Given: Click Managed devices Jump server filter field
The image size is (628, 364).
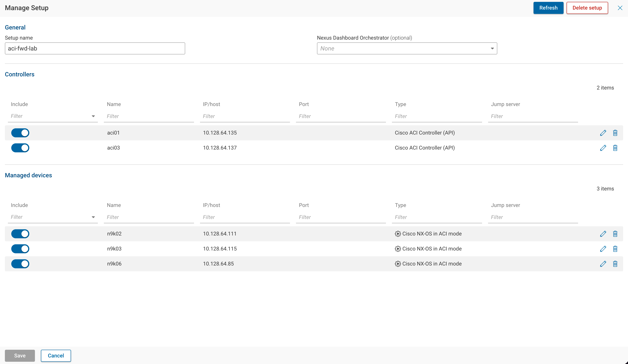Looking at the screenshot, I should [x=533, y=217].
